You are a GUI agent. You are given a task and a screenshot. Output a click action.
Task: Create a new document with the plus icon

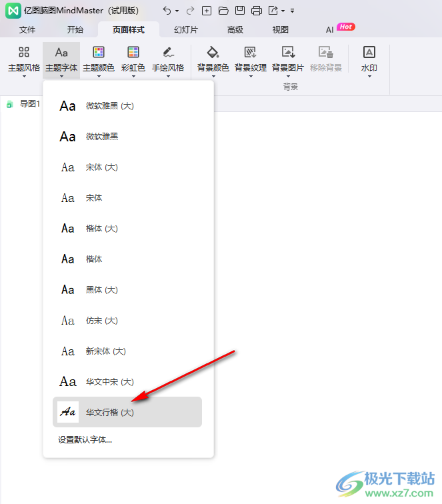207,11
